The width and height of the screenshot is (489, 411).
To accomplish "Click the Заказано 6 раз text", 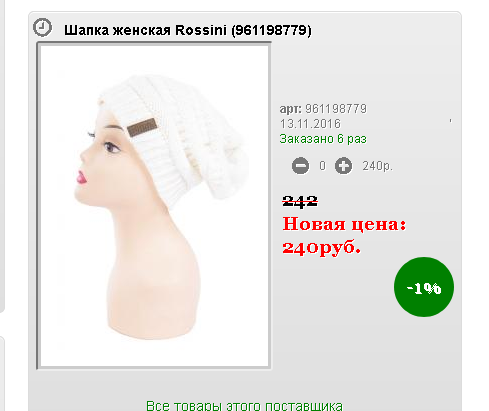I will point(323,139).
